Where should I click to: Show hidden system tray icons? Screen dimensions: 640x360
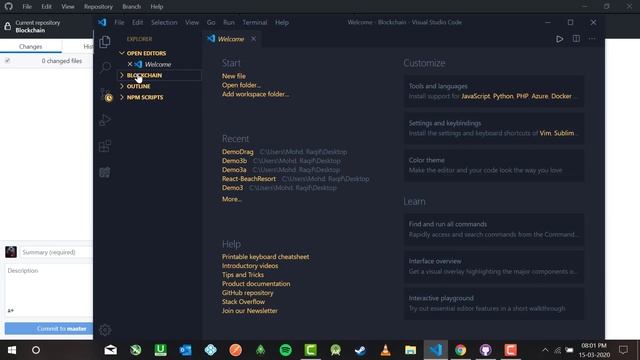click(545, 350)
